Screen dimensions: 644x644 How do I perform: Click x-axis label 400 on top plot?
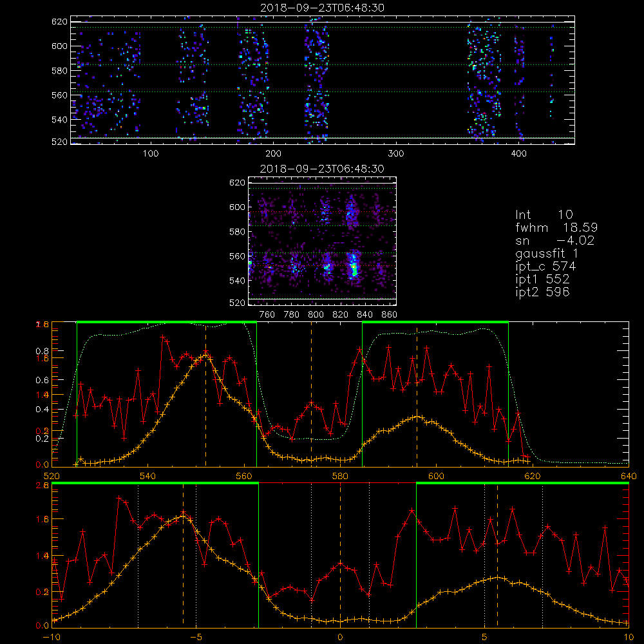518,154
